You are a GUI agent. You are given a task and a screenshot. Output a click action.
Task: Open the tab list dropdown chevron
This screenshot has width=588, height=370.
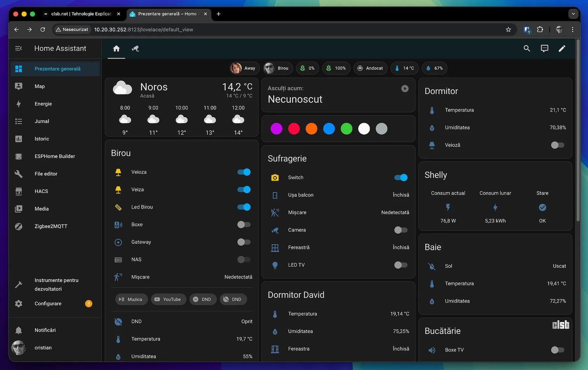[x=573, y=14]
